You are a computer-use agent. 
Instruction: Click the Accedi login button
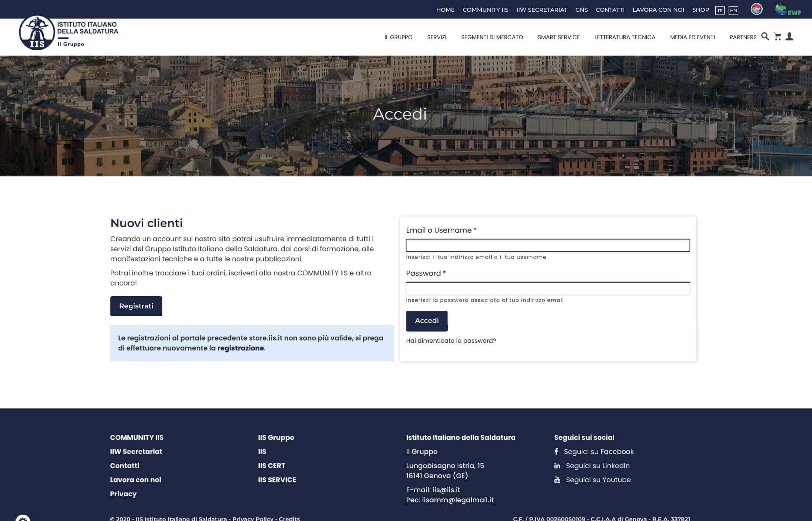click(427, 321)
